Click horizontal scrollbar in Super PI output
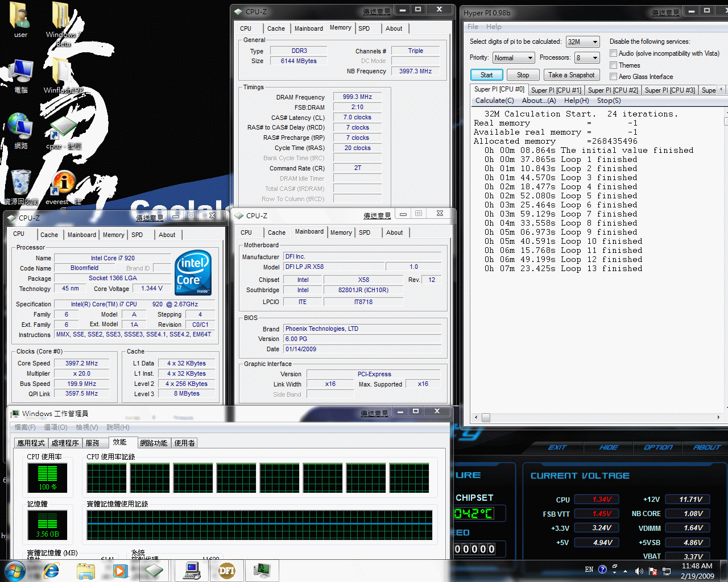Screen dimensions: 728x582 pos(596,418)
